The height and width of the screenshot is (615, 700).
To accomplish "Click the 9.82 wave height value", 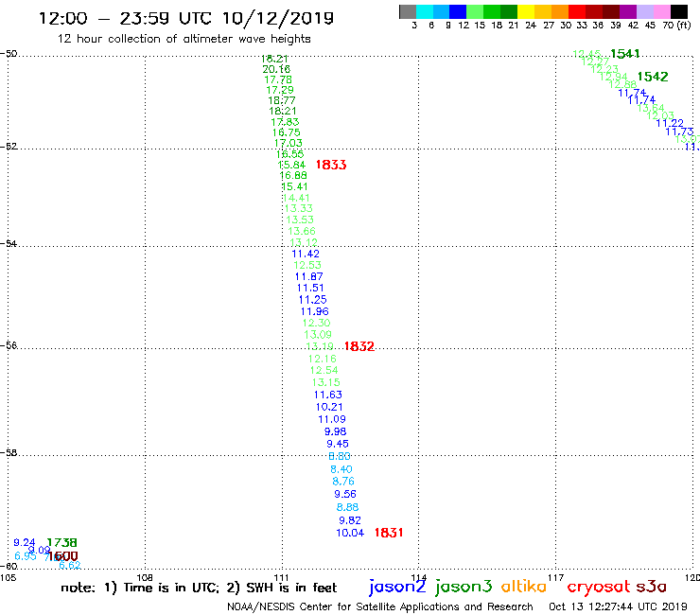I will 350,520.
